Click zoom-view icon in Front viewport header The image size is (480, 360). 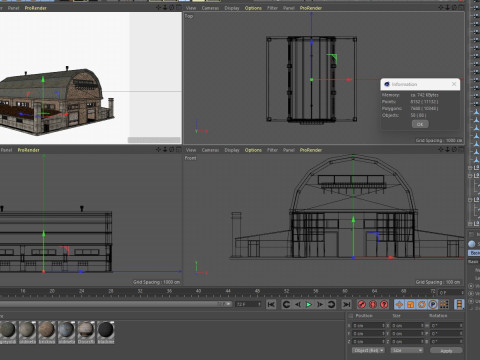448,150
